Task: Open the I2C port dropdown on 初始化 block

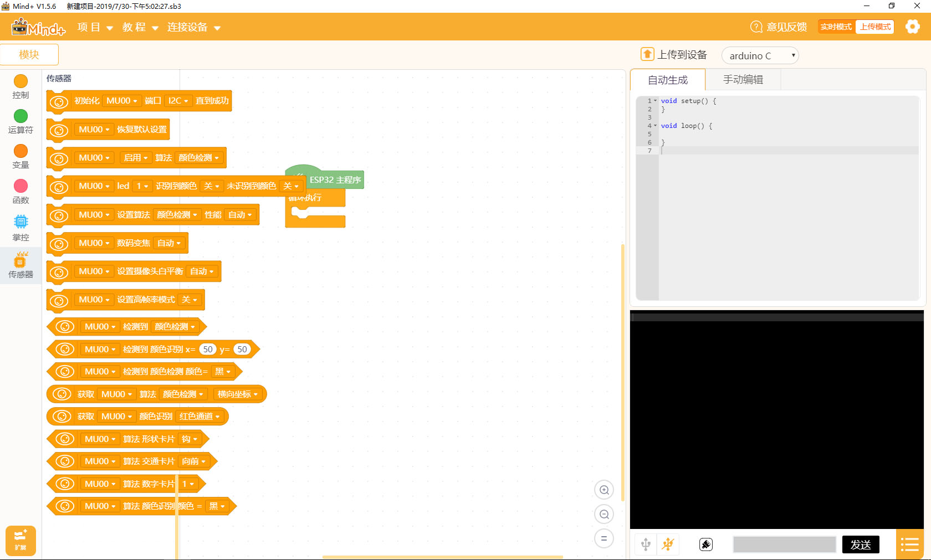Action: 178,101
